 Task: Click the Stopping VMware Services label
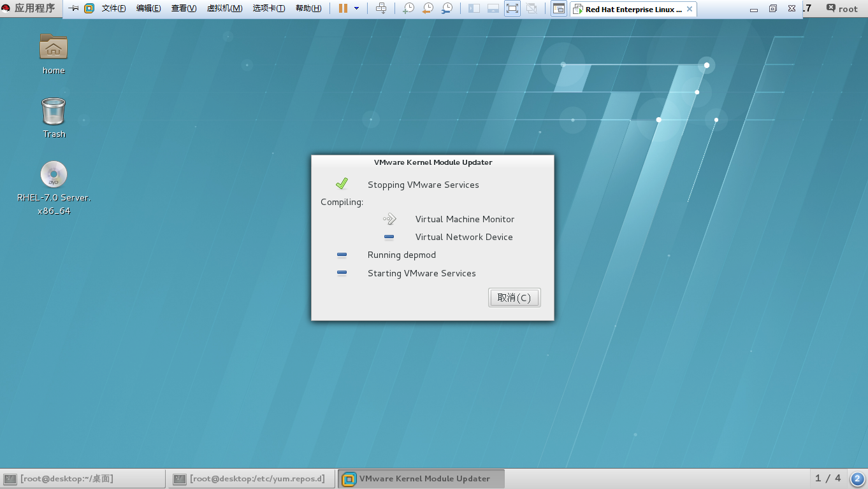coord(423,185)
